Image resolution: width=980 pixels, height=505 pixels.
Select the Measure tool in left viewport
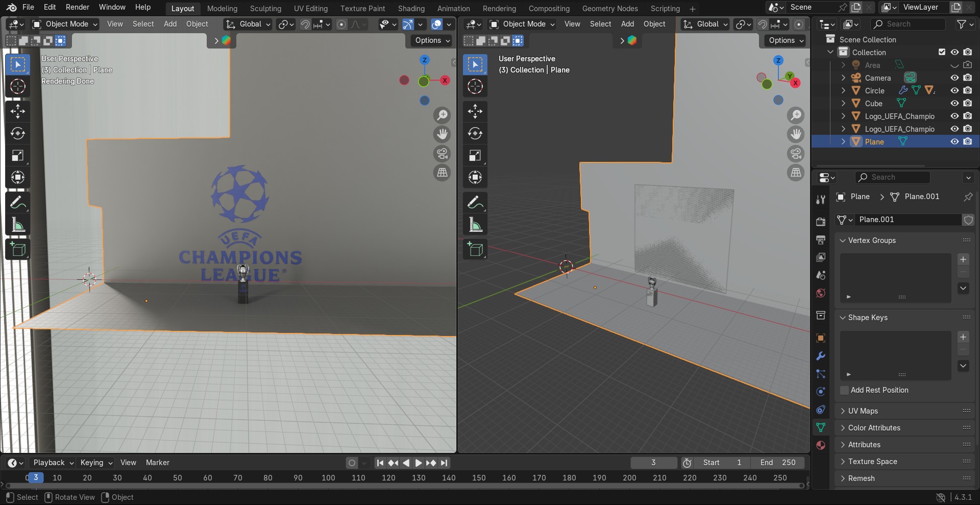18,225
